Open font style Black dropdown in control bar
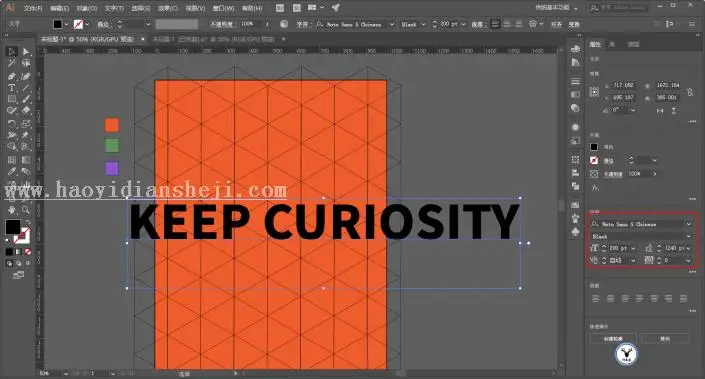The image size is (705, 379). point(423,24)
